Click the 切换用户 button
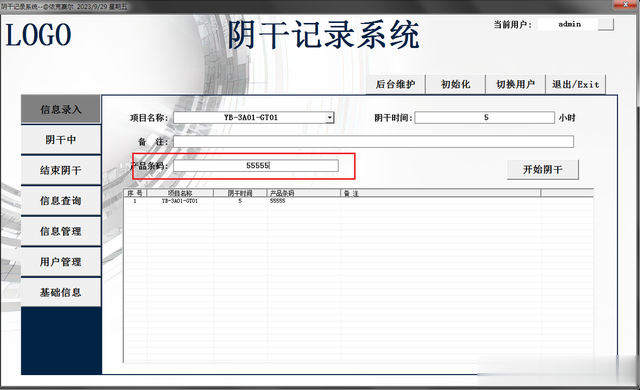The width and height of the screenshot is (640, 390). [516, 84]
